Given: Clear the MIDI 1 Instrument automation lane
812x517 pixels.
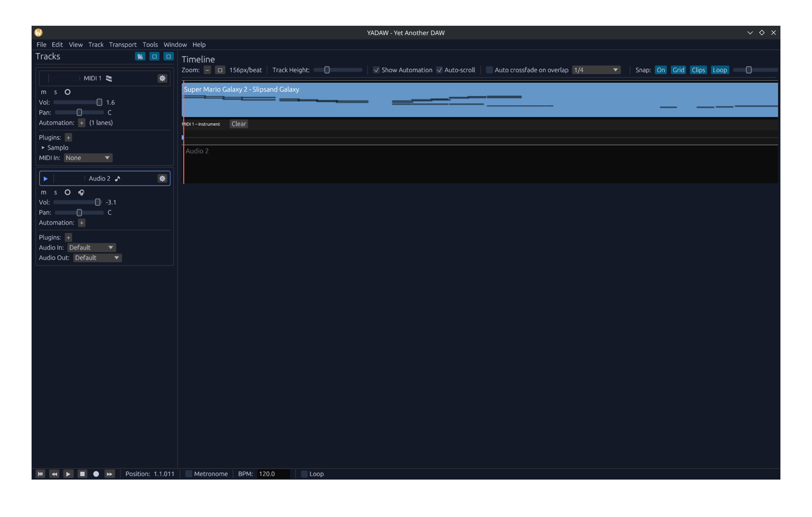Looking at the screenshot, I should 239,124.
